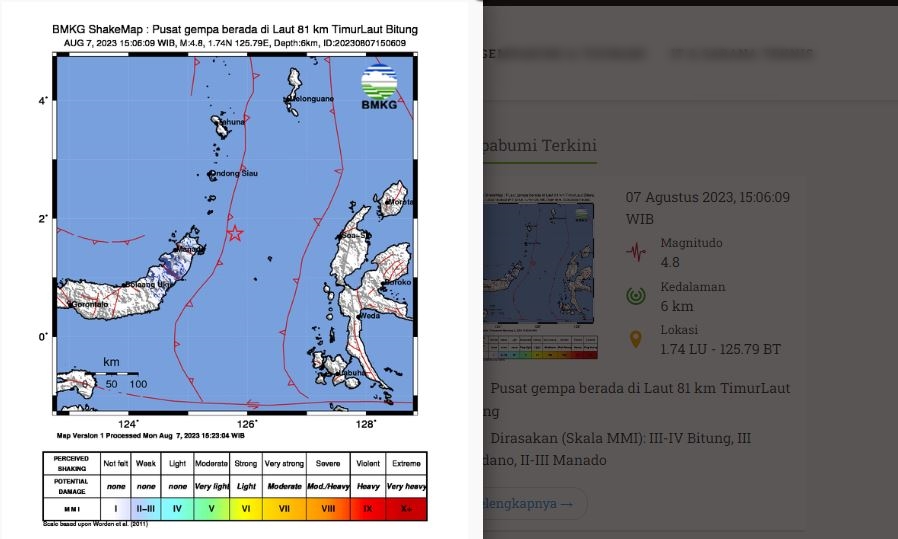
Task: Click the 'Bolaang Uki' label on the map
Action: [x=149, y=284]
